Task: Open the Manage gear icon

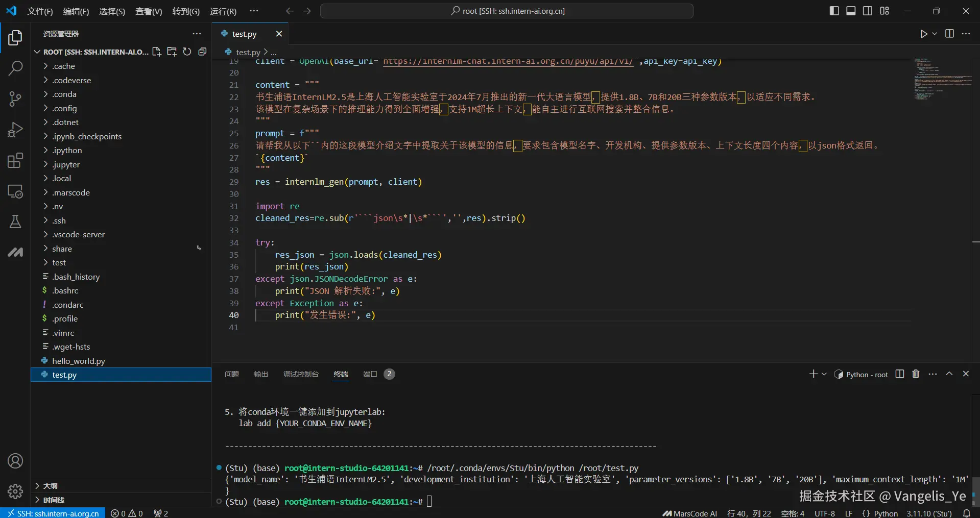Action: pos(15,491)
